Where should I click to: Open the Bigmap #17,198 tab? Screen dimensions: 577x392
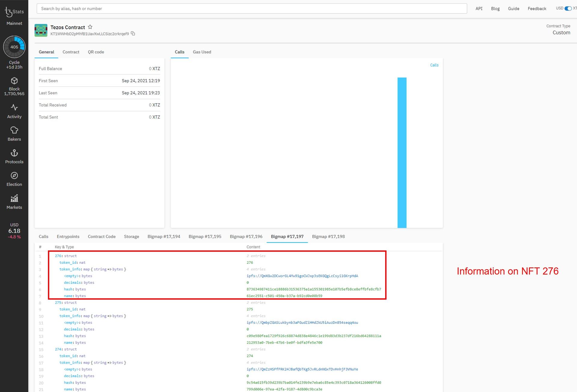328,237
